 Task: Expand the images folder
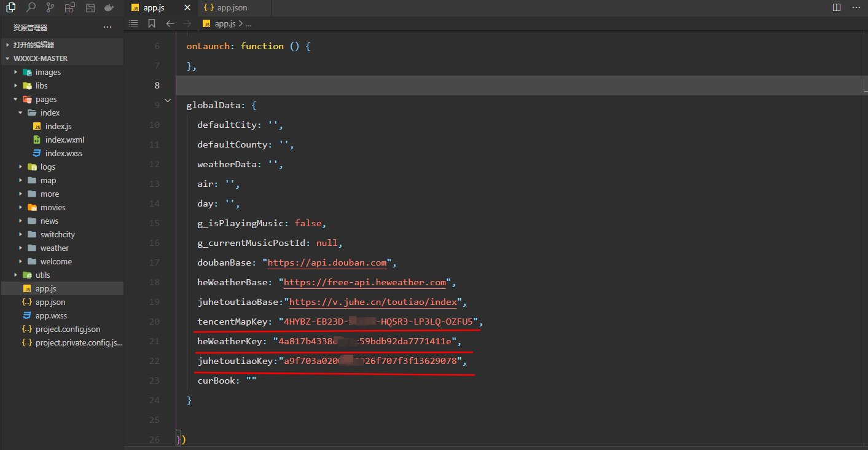pyautogui.click(x=61, y=72)
